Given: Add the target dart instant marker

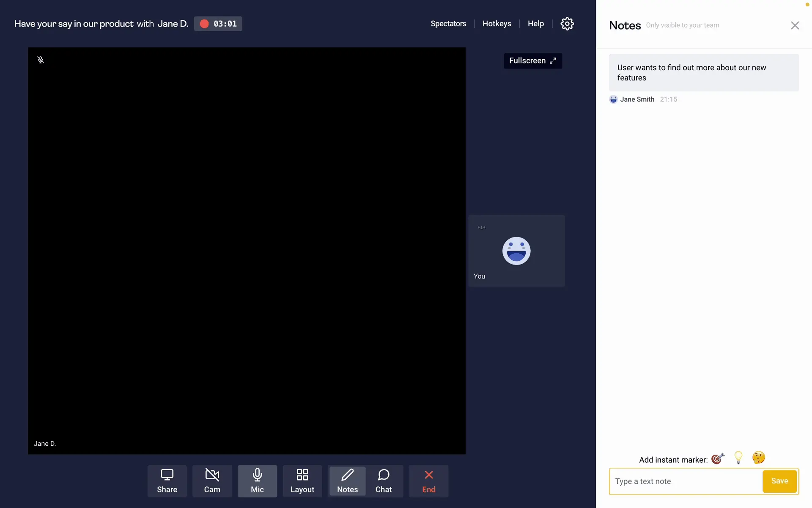Looking at the screenshot, I should (718, 458).
